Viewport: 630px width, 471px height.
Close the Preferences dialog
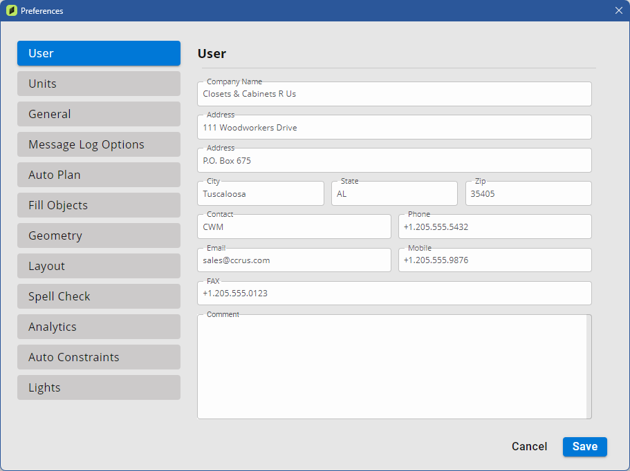pyautogui.click(x=618, y=10)
